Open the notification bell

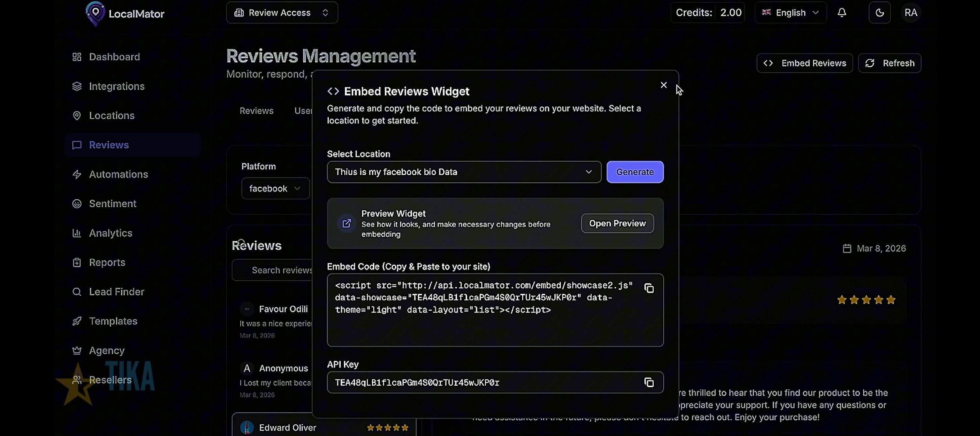tap(841, 12)
